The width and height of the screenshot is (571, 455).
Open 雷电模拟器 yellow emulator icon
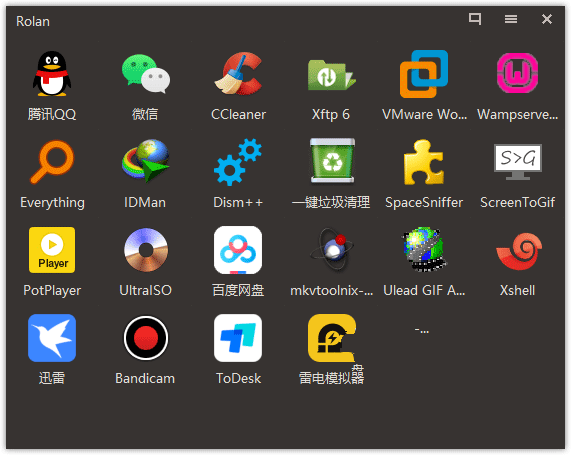tap(331, 338)
